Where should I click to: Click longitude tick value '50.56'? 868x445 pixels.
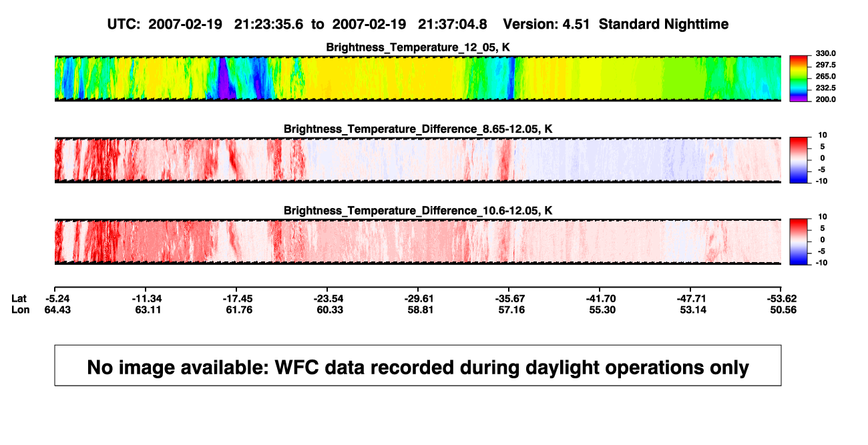pyautogui.click(x=783, y=310)
